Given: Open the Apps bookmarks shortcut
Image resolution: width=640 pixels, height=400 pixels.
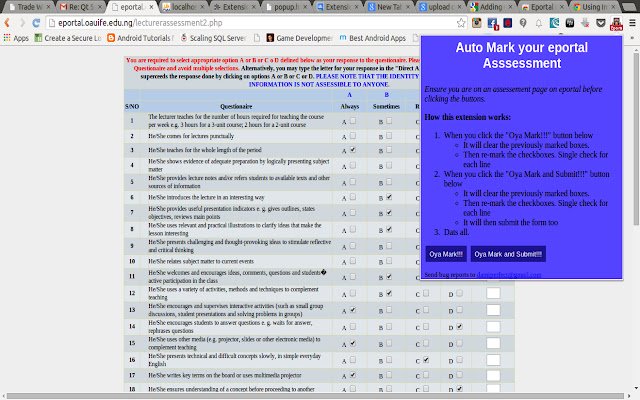Looking at the screenshot, I should tap(16, 38).
